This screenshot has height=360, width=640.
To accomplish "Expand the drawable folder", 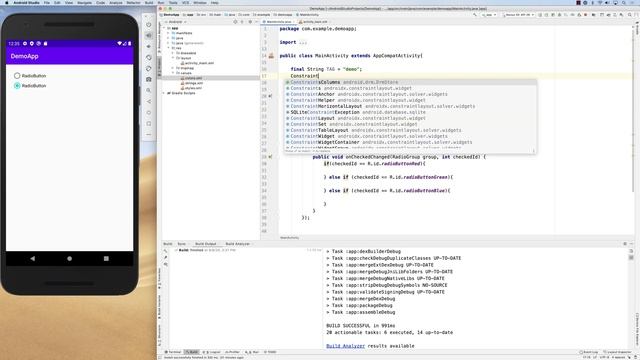I will pos(173,53).
